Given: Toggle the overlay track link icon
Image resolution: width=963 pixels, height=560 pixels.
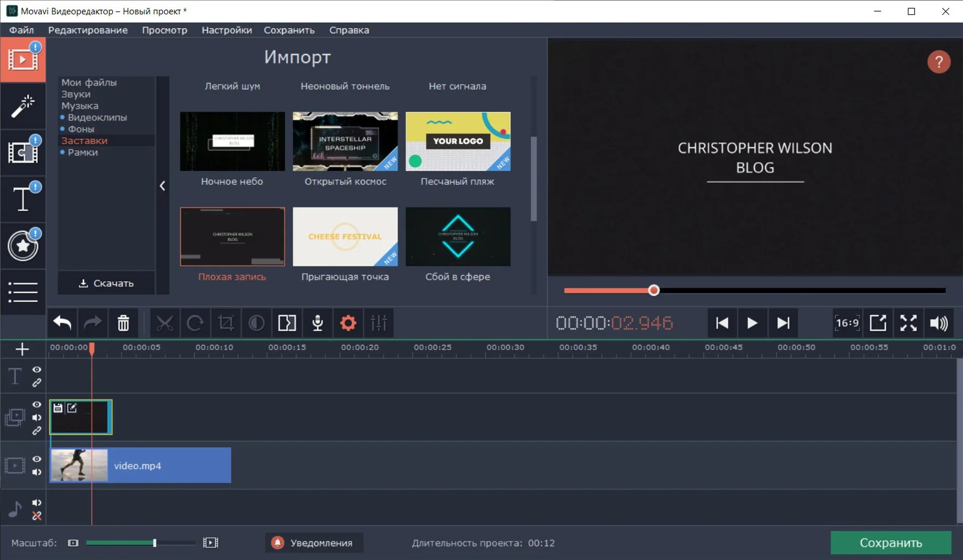Looking at the screenshot, I should point(37,431).
